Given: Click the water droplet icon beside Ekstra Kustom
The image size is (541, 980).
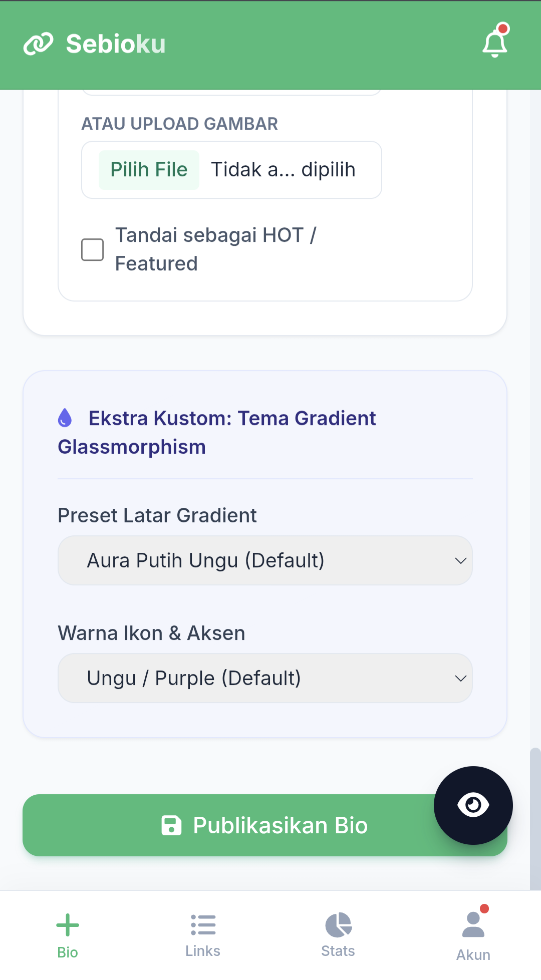Looking at the screenshot, I should [65, 418].
